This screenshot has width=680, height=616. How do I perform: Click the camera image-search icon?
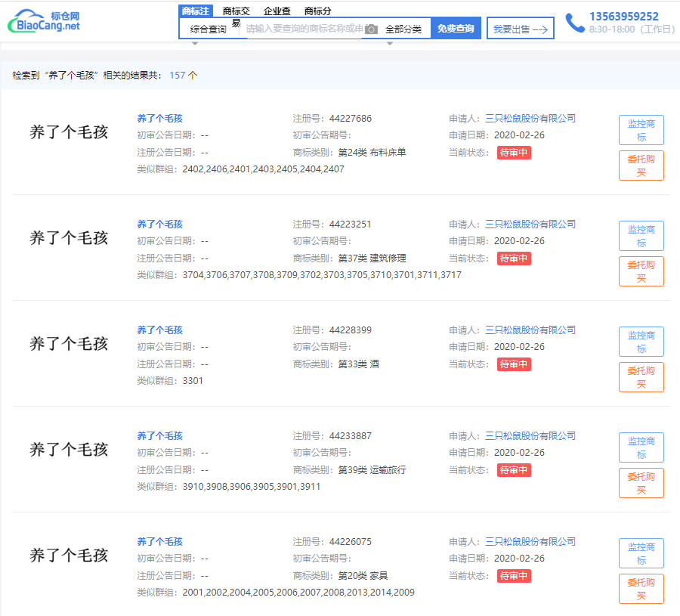point(371,29)
